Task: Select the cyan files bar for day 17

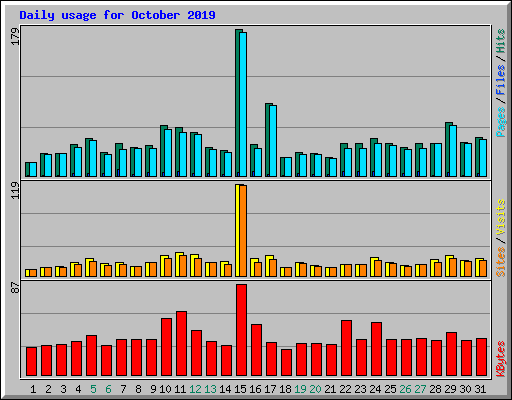Action: point(273,141)
